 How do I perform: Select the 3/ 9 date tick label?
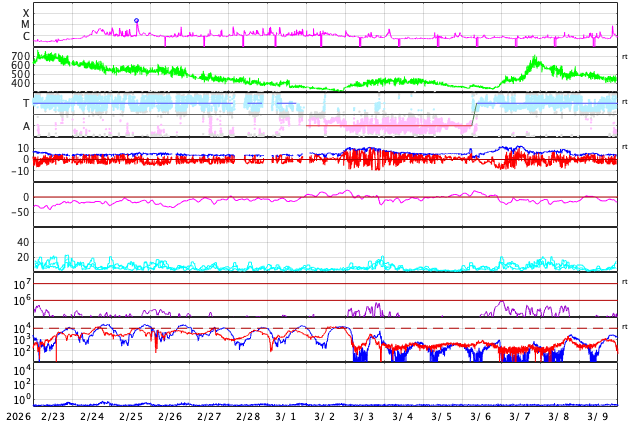pyautogui.click(x=598, y=416)
